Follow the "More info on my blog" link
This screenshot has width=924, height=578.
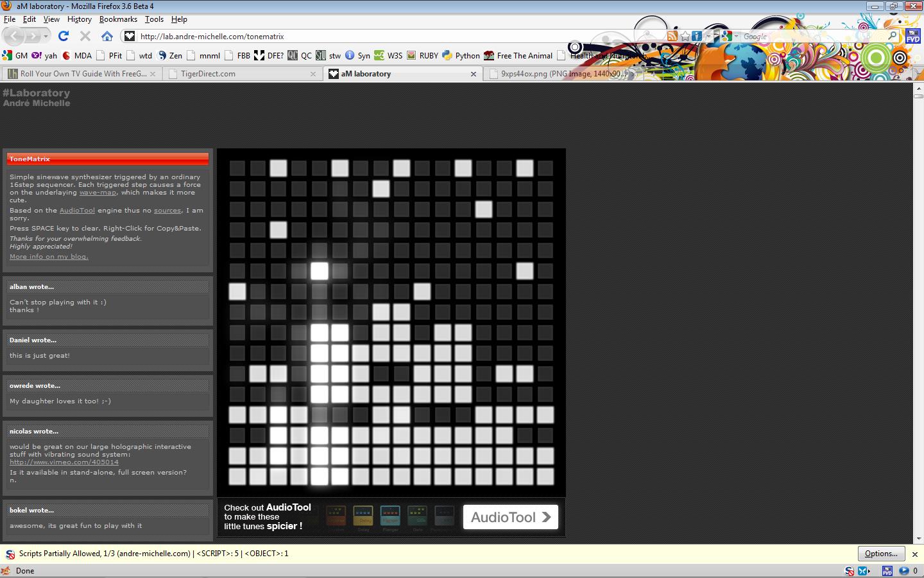pyautogui.click(x=49, y=256)
